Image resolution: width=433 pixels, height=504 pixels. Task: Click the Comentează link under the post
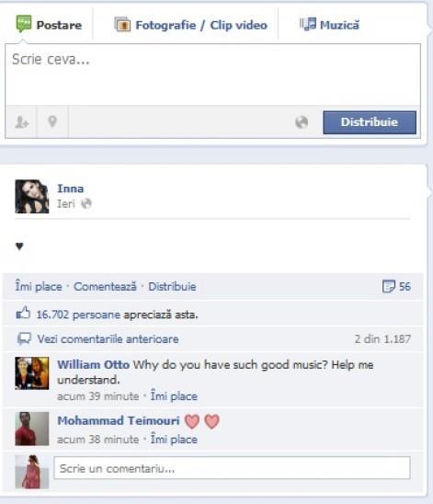(105, 286)
